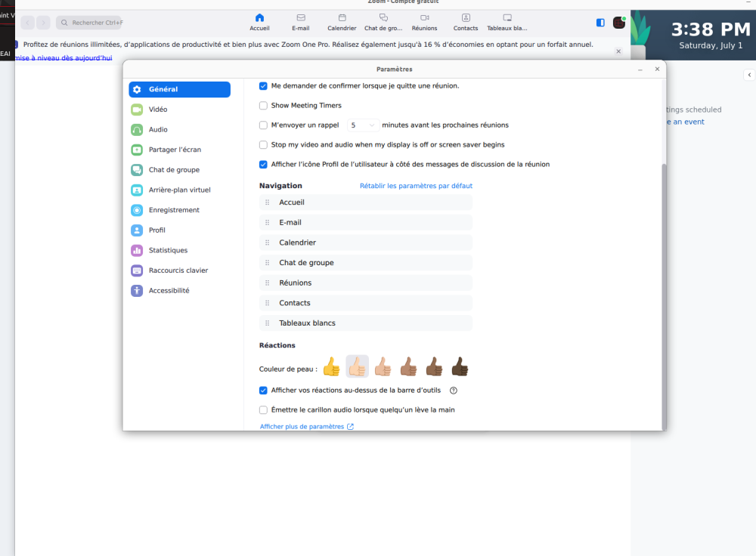Open Afficher plus de paramètres link

click(x=307, y=427)
